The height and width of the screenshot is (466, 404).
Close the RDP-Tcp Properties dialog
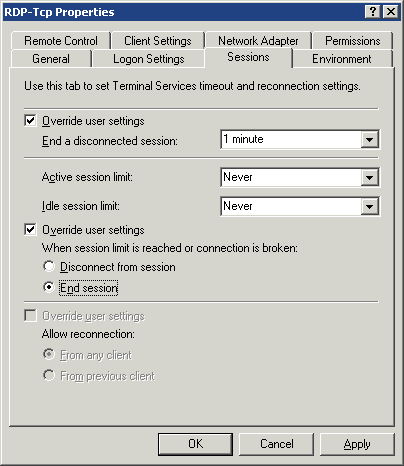pos(391,12)
